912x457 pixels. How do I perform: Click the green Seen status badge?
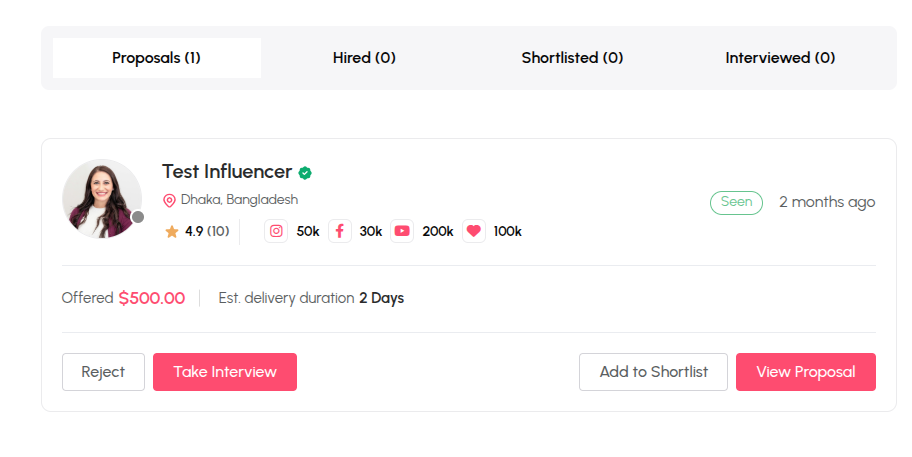[x=736, y=202]
